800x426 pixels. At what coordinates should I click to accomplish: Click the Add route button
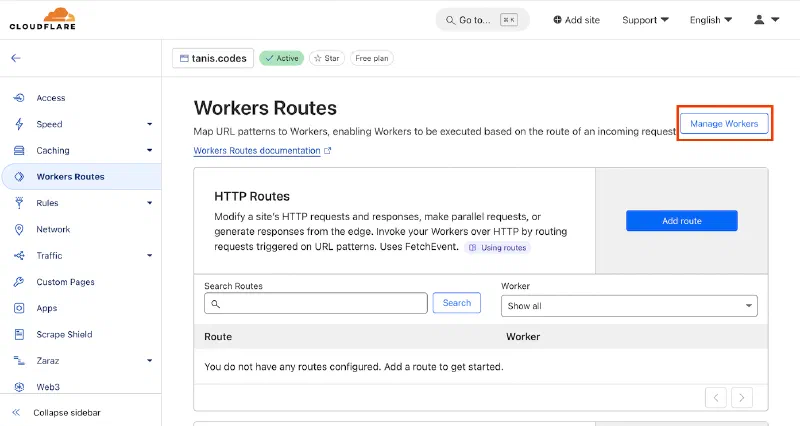point(682,221)
